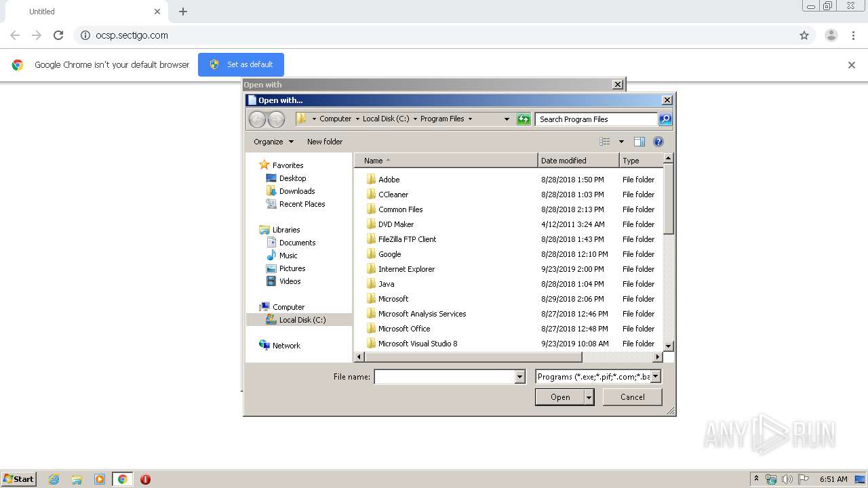Refresh the Program Files folder view
This screenshot has height=488, width=868.
point(524,119)
